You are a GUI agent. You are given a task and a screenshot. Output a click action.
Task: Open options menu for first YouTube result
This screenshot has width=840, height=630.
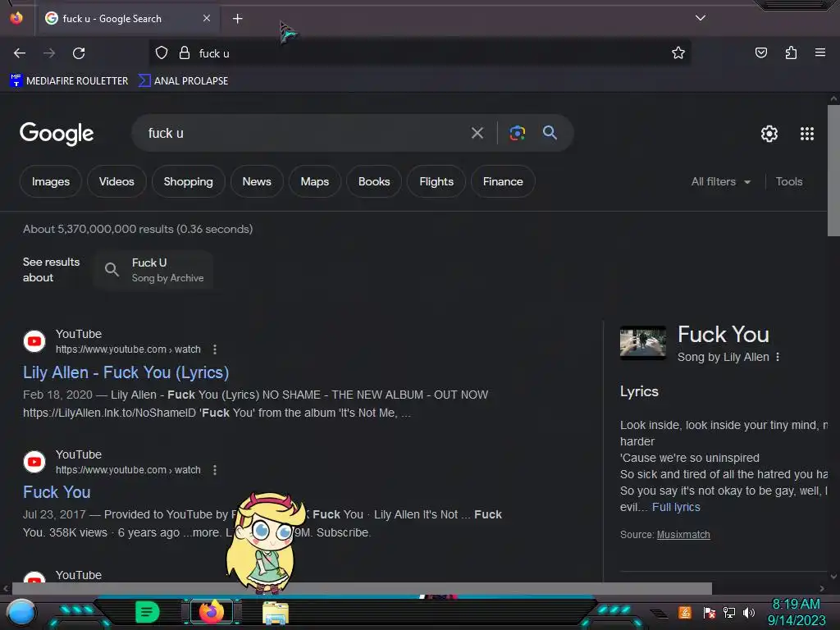215,349
